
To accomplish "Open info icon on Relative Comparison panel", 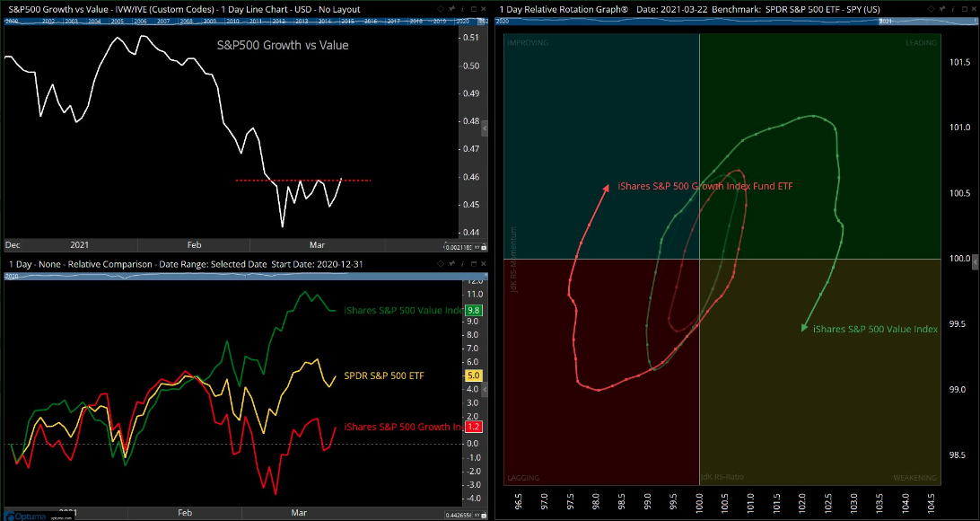I will point(460,264).
